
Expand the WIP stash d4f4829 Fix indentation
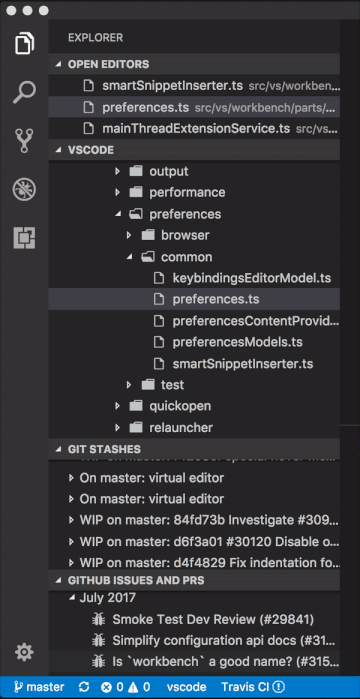71,563
